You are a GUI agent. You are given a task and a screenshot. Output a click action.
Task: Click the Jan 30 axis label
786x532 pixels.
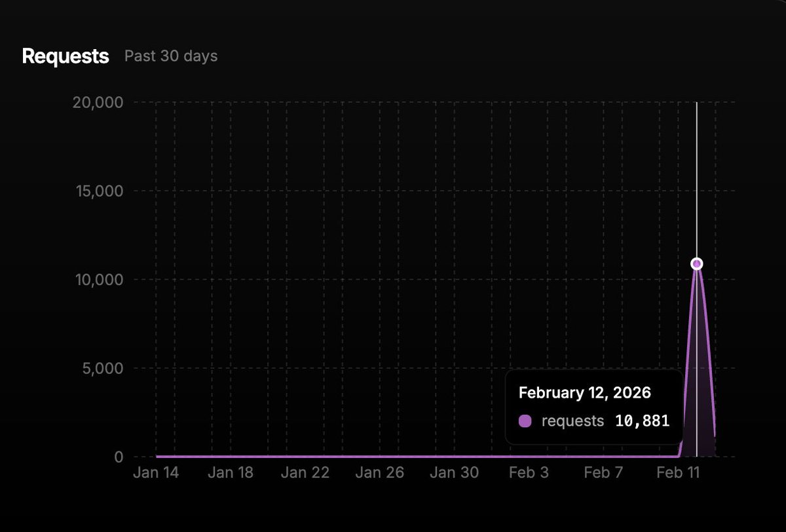coord(455,472)
